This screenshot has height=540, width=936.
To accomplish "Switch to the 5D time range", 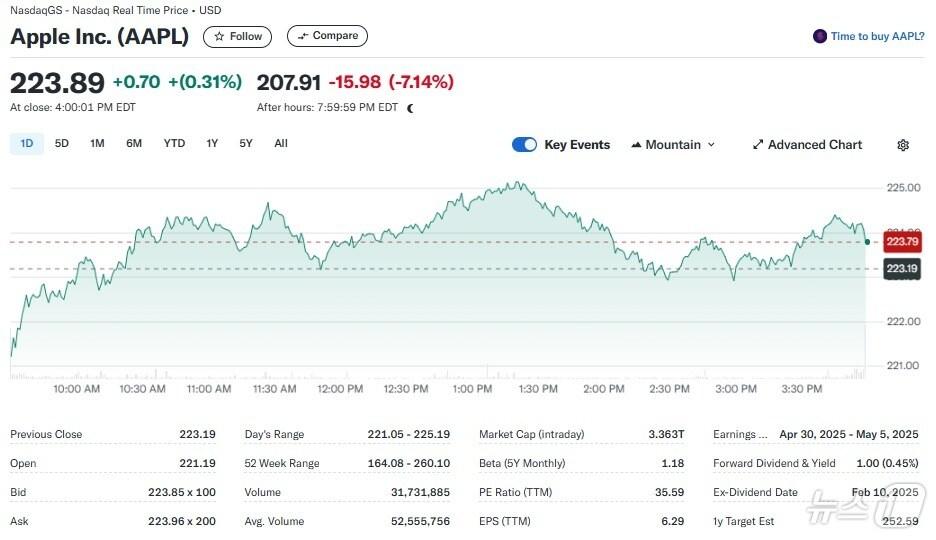I will tap(62, 144).
